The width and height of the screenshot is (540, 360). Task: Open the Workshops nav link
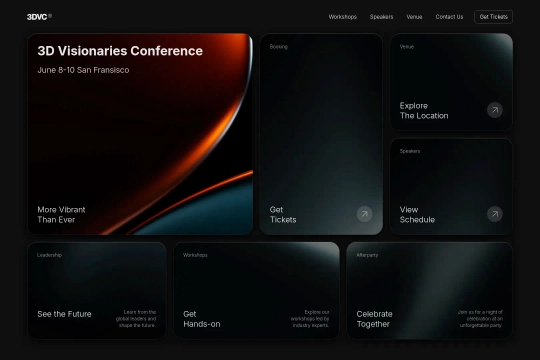tap(343, 17)
